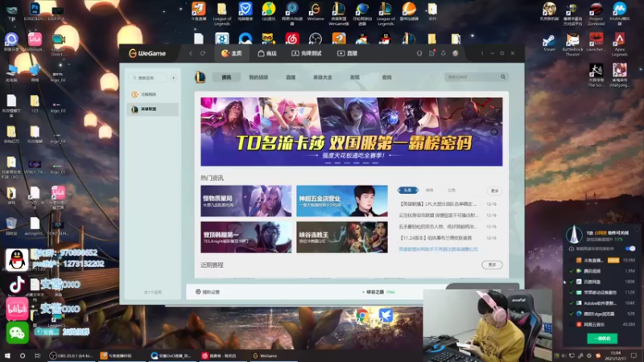Viewport: 644px width, 362px height.
Task: Open the TD名流卡莎 banner image
Action: [x=352, y=132]
